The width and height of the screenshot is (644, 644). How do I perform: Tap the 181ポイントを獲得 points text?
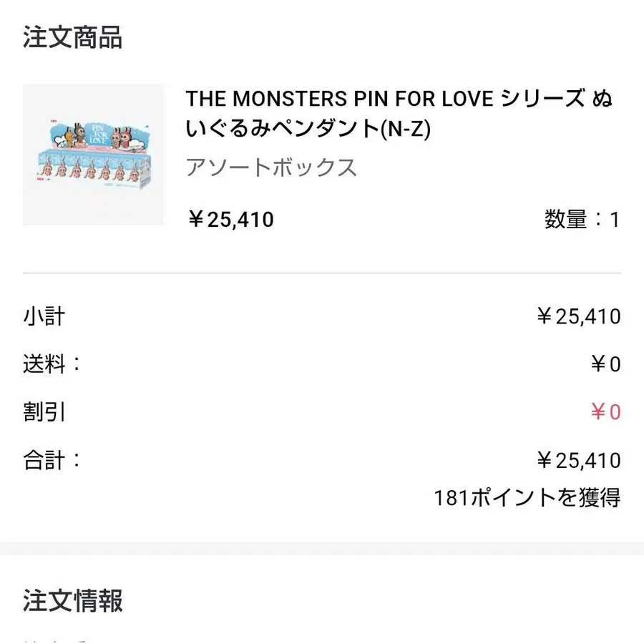point(527,497)
